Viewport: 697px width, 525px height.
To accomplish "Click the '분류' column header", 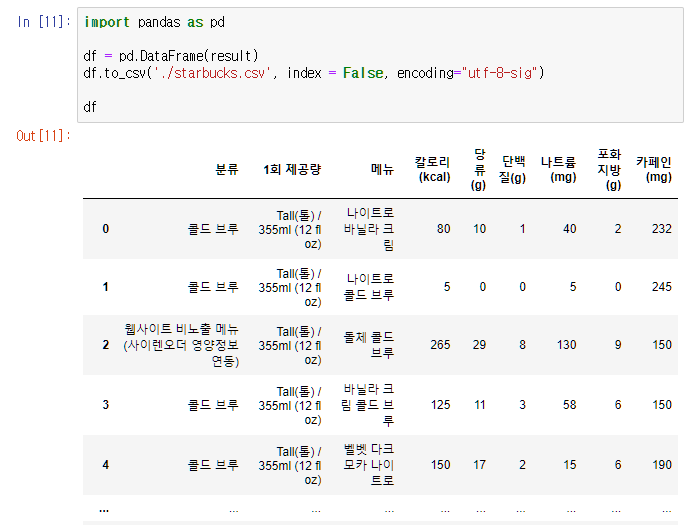I will pyautogui.click(x=227, y=169).
